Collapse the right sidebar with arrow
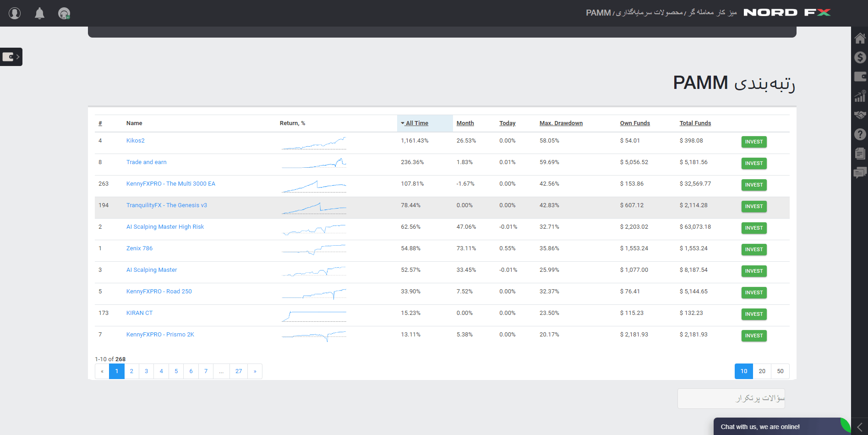Screen dimensions: 868x435 pos(859,427)
